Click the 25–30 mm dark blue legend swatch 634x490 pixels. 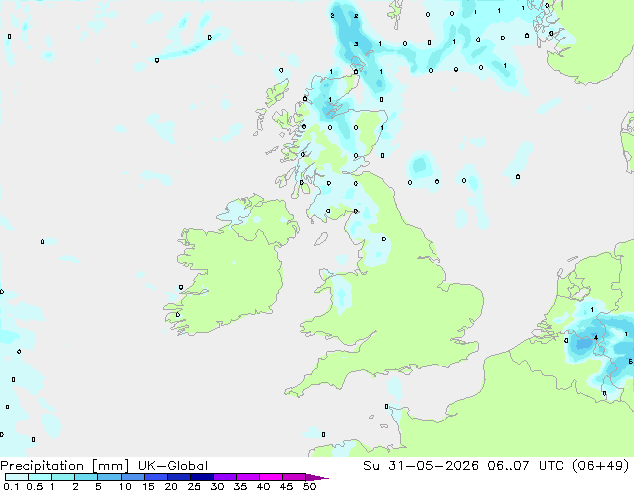click(201, 477)
